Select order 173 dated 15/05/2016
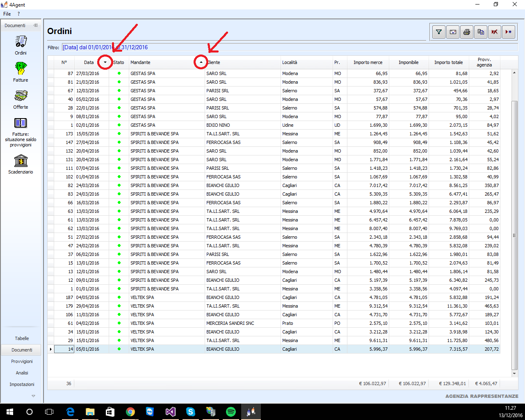Screen dimensions: 525x420 tap(274, 134)
